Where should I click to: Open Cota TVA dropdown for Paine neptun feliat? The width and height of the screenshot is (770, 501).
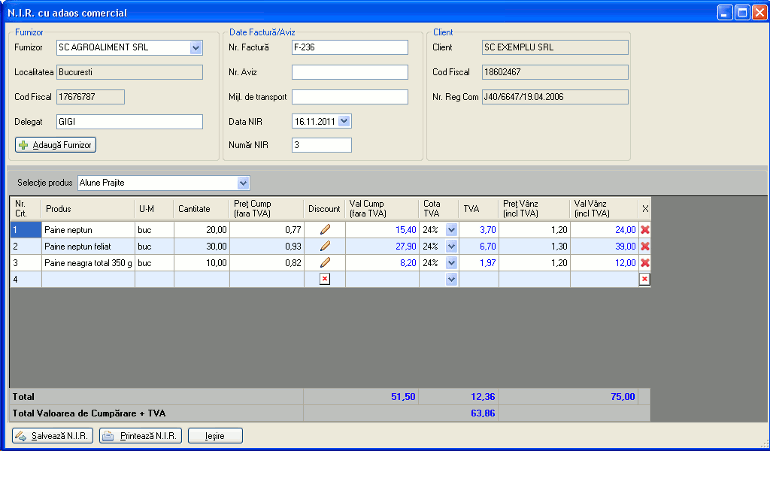451,246
